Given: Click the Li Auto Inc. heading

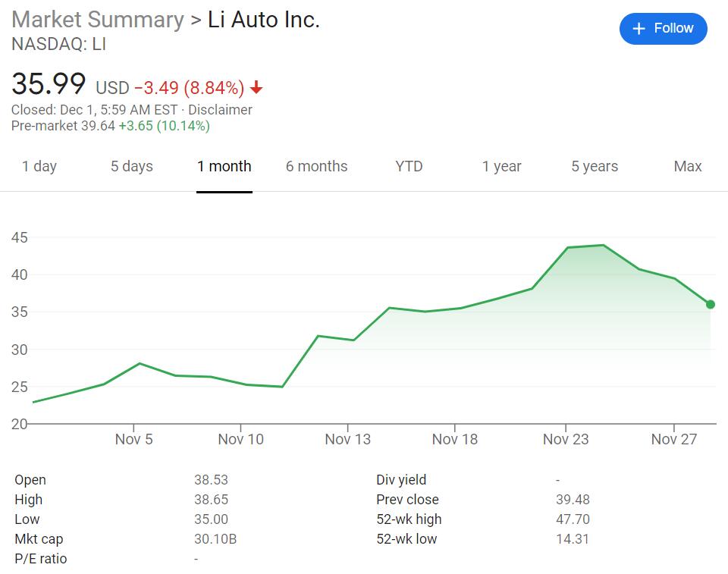Looking at the screenshot, I should tap(263, 20).
